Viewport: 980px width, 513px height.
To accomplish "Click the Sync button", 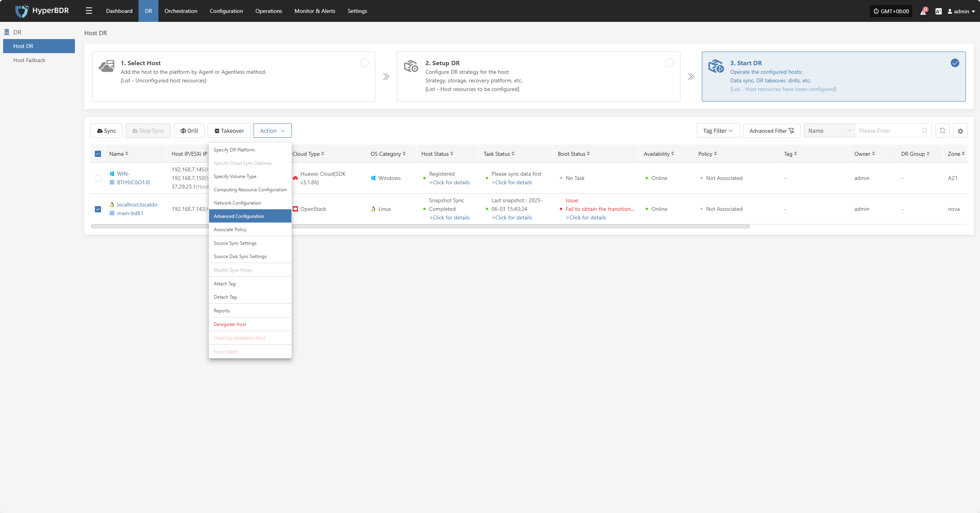I will (107, 131).
